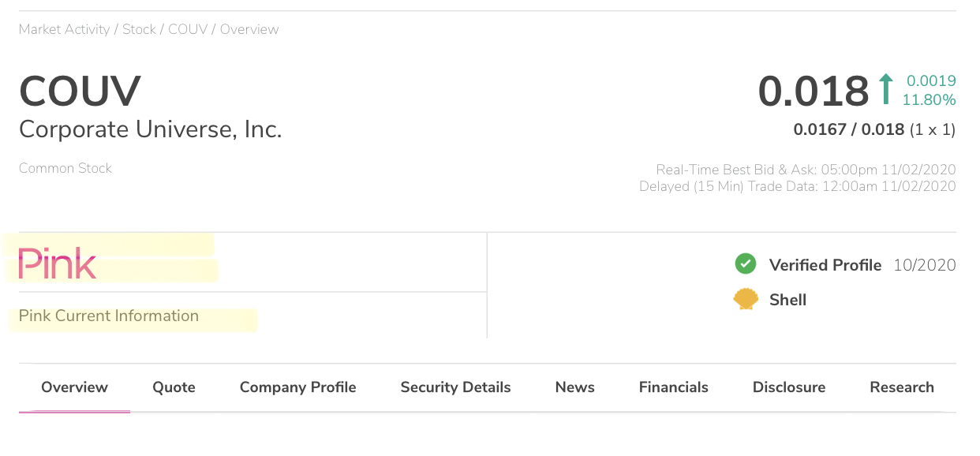Screen dimensions: 980x456
Task: Click the Corporate Universe, Inc. company name
Action: [150, 129]
